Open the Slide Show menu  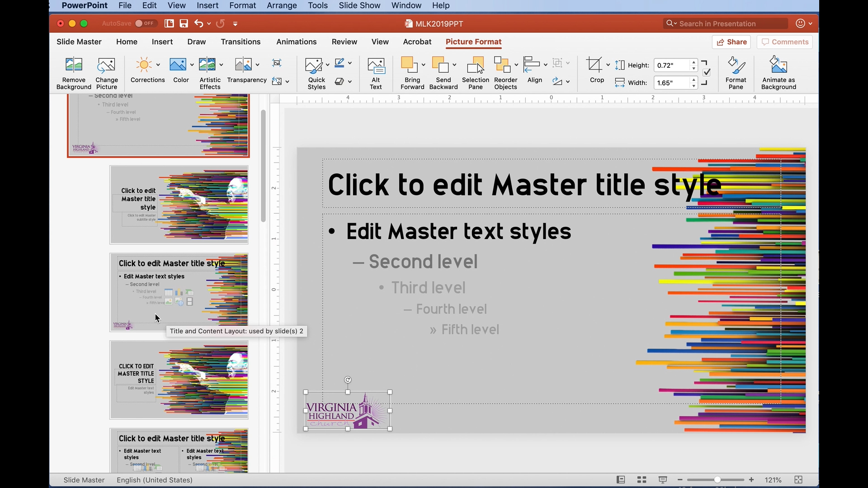359,5
